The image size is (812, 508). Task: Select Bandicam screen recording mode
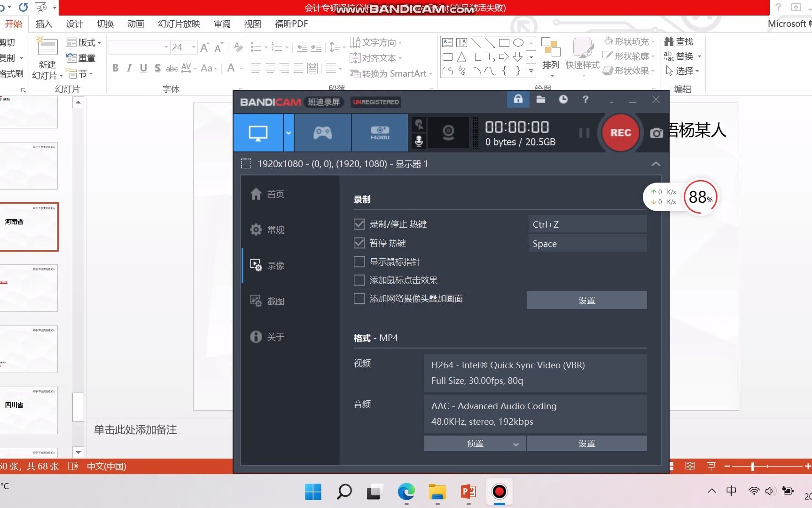point(258,133)
